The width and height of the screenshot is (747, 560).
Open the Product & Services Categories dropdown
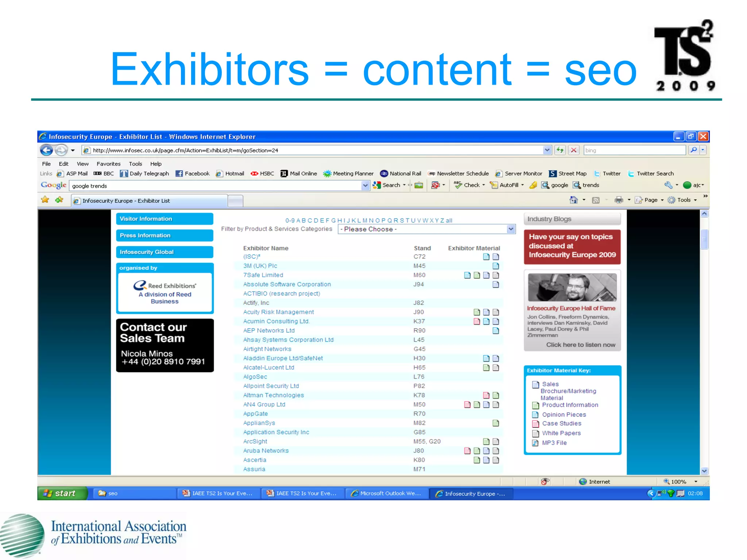coord(511,229)
